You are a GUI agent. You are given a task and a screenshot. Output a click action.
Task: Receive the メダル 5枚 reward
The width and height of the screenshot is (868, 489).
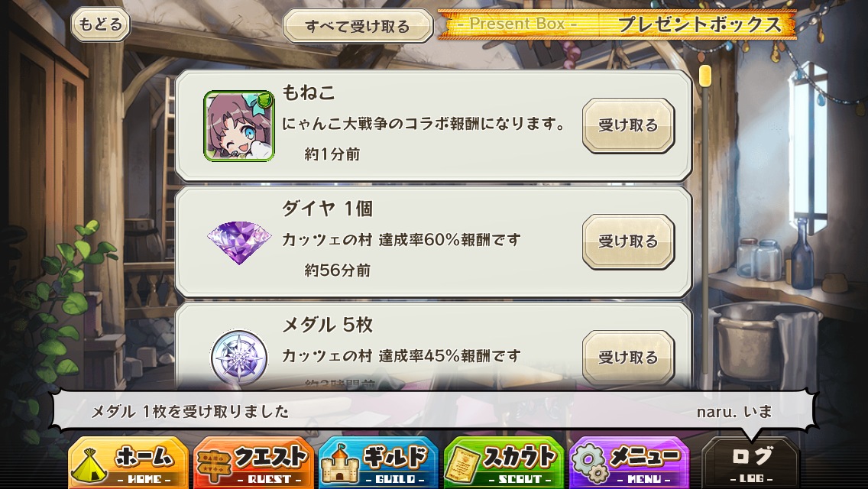(628, 358)
